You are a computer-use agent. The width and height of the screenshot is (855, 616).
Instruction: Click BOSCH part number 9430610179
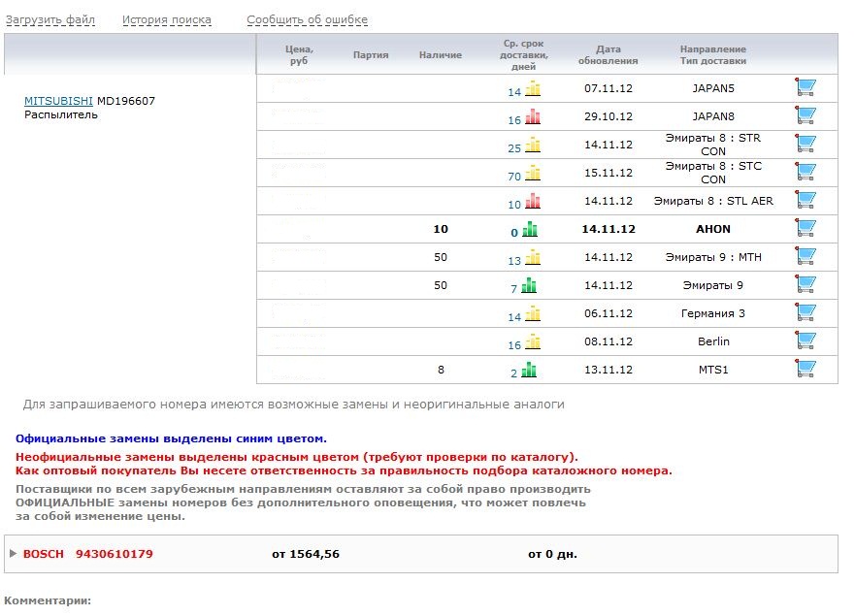pos(114,554)
